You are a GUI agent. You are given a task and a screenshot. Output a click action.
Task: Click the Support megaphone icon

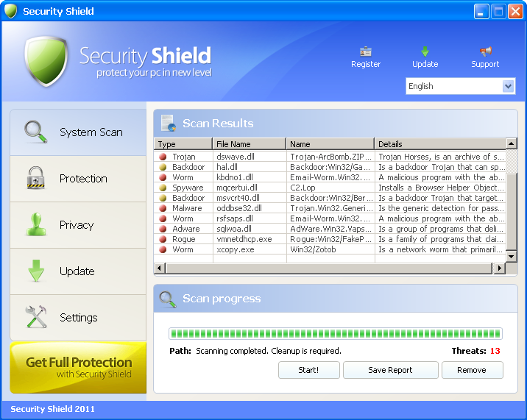486,51
